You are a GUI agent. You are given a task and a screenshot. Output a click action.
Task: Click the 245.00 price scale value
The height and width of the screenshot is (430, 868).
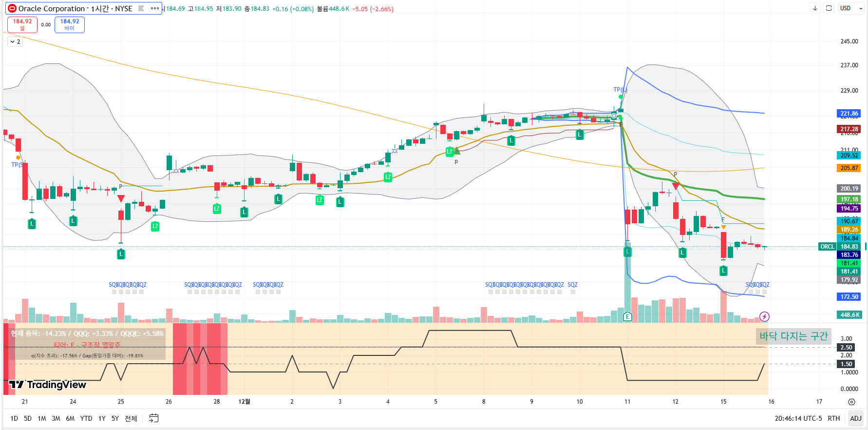click(849, 41)
